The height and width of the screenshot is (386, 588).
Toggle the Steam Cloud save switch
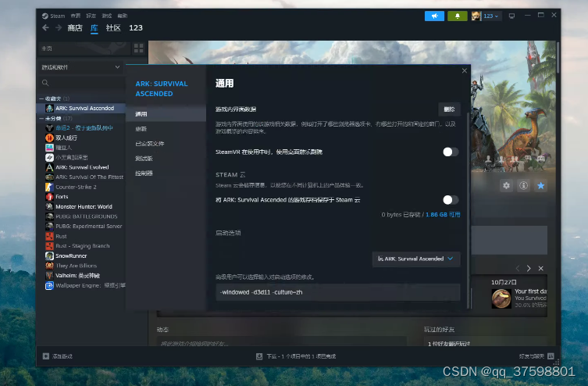click(x=451, y=200)
